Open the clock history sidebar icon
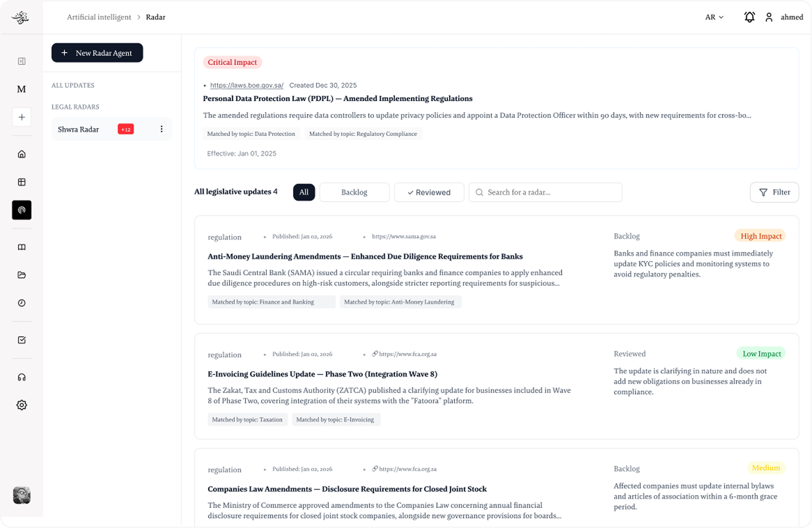Image resolution: width=812 pixels, height=528 pixels. [21, 303]
